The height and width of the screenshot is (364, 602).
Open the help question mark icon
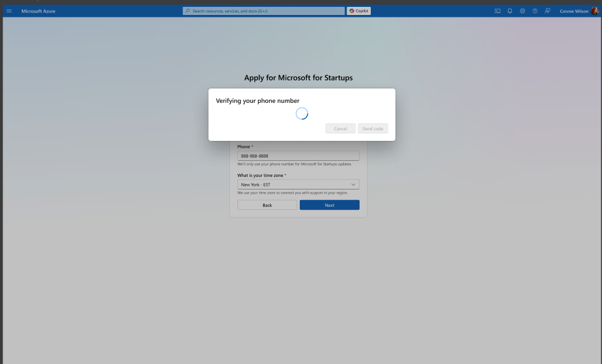point(535,11)
